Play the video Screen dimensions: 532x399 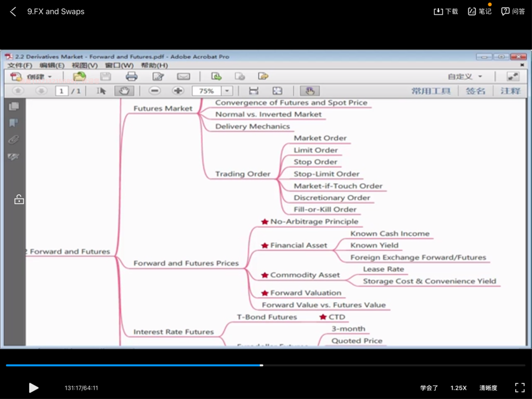(33, 388)
